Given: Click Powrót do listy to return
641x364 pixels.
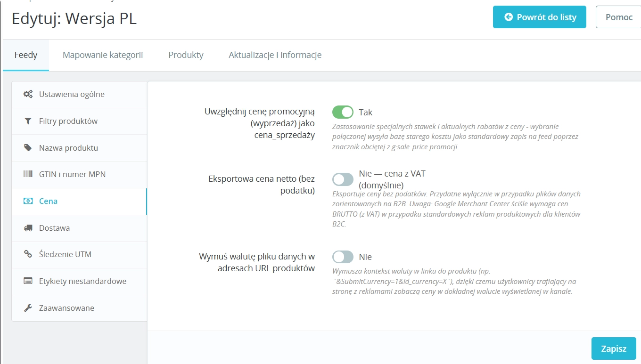Looking at the screenshot, I should tap(539, 17).
